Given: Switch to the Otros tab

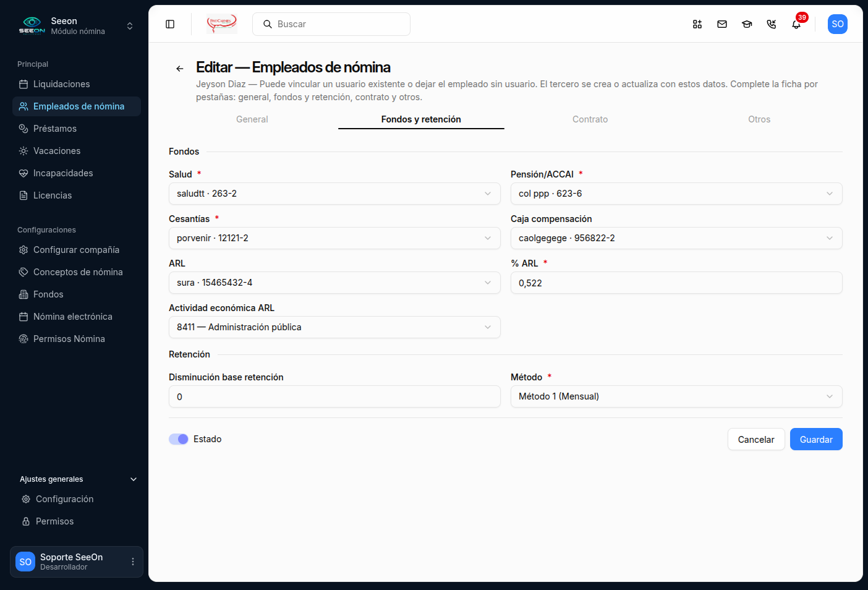Looking at the screenshot, I should click(x=759, y=119).
